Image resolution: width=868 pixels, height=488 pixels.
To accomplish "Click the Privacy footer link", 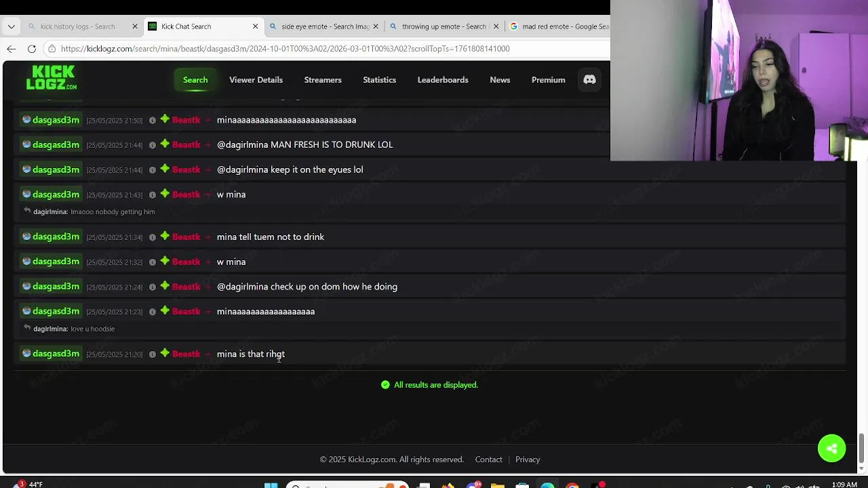I will [x=528, y=460].
